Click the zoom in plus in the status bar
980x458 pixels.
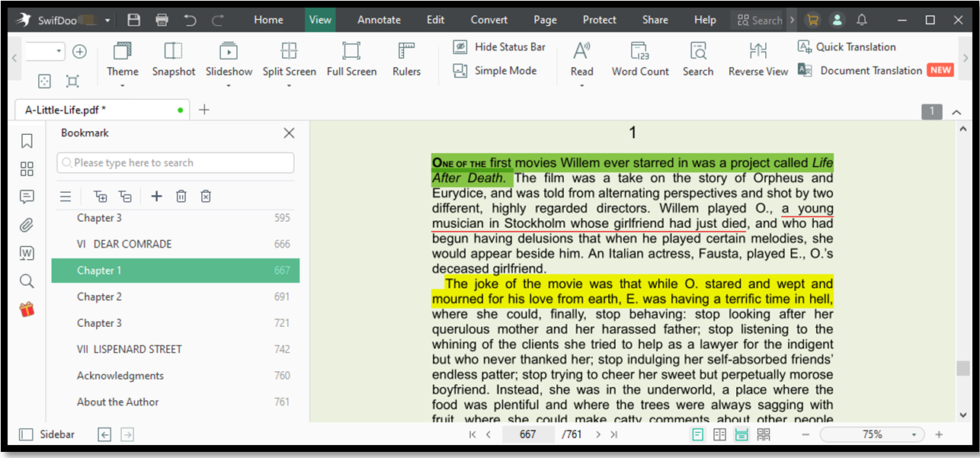[939, 434]
